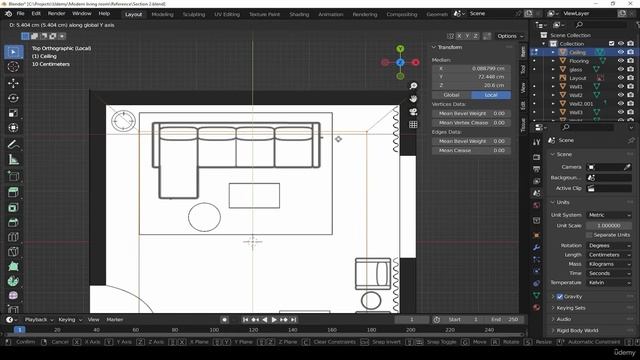Switch orthographic/perspective with grid icon

point(413,124)
